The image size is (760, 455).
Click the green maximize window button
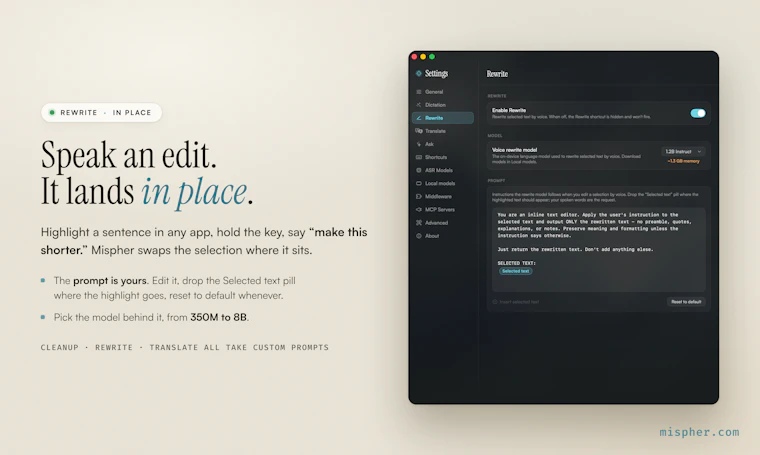(x=432, y=57)
